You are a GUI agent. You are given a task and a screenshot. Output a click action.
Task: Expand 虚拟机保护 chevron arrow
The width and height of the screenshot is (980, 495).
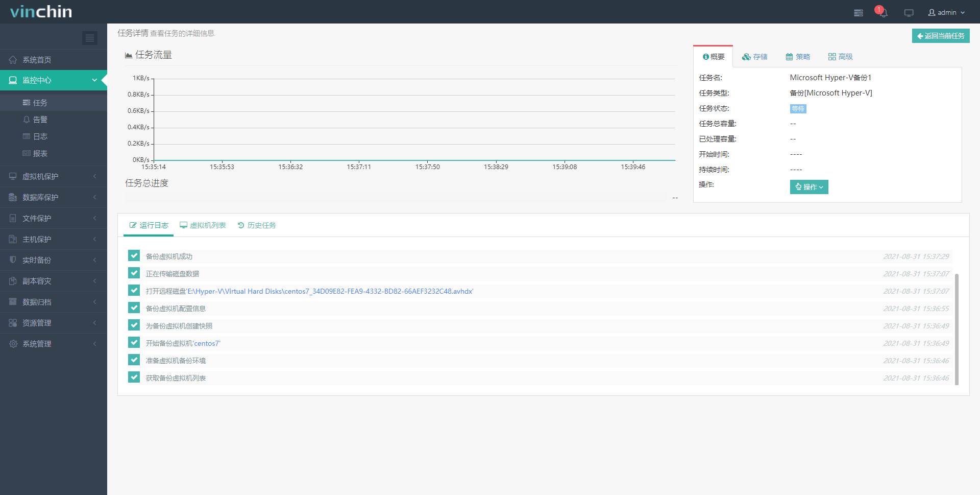click(x=94, y=176)
